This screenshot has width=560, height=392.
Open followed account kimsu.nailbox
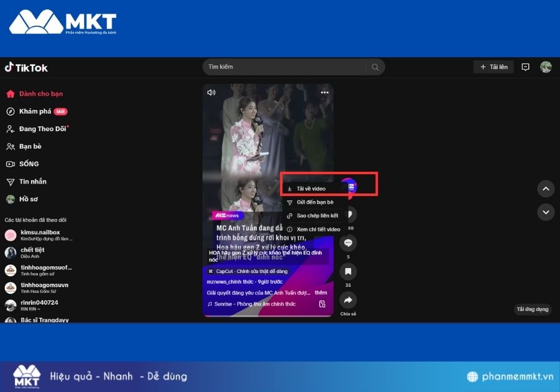[x=39, y=235]
